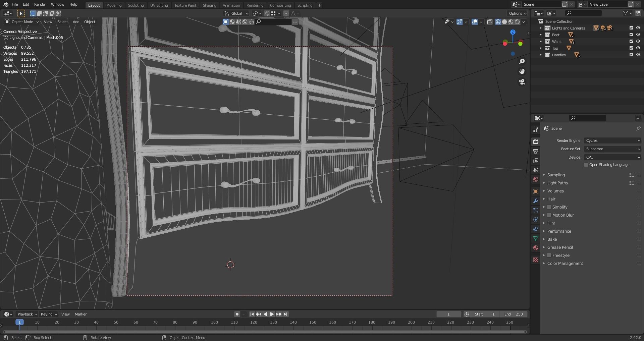Viewport: 644px width, 341px height.
Task: Click the Properties editor search field
Action: (587, 118)
